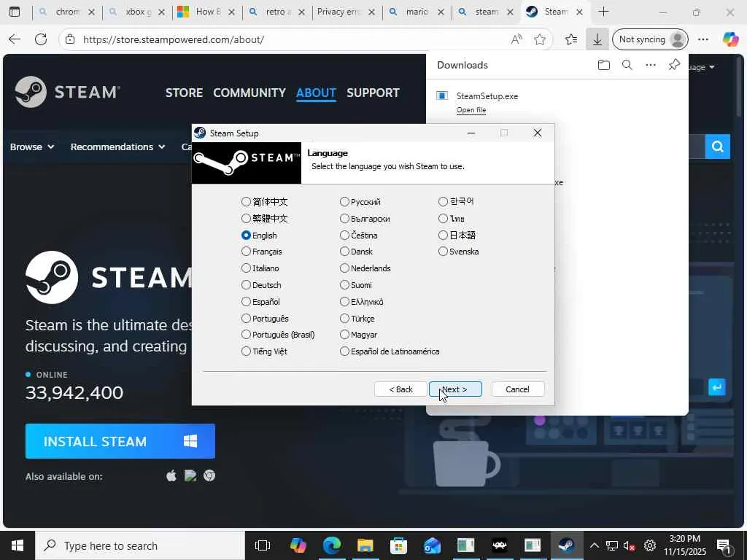Click the Steam store search icon
Image resolution: width=747 pixels, height=560 pixels.
coord(718,147)
